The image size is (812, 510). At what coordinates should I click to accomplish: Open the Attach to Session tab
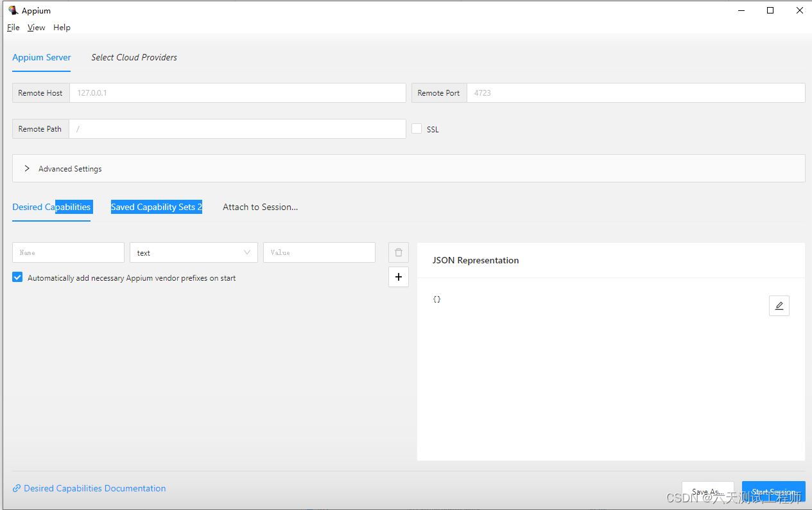click(x=260, y=207)
